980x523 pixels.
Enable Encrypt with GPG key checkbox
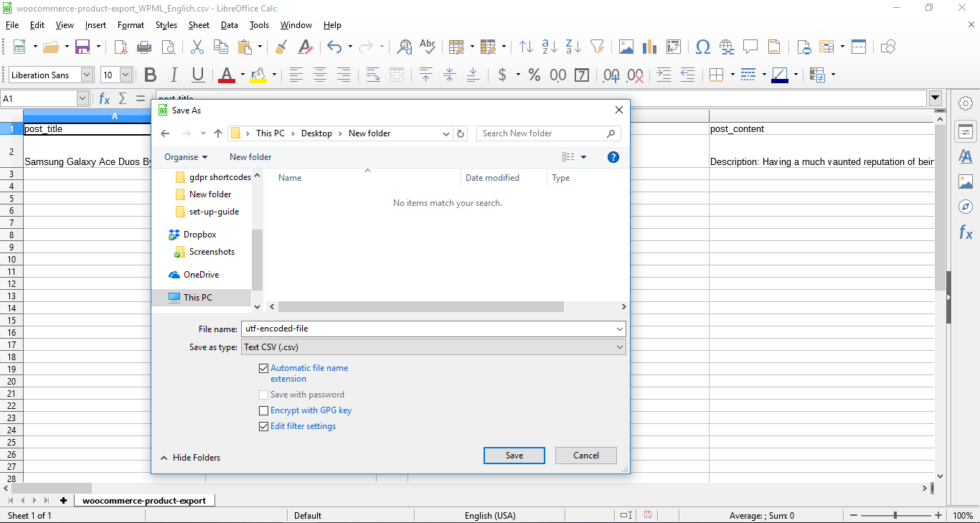point(263,410)
